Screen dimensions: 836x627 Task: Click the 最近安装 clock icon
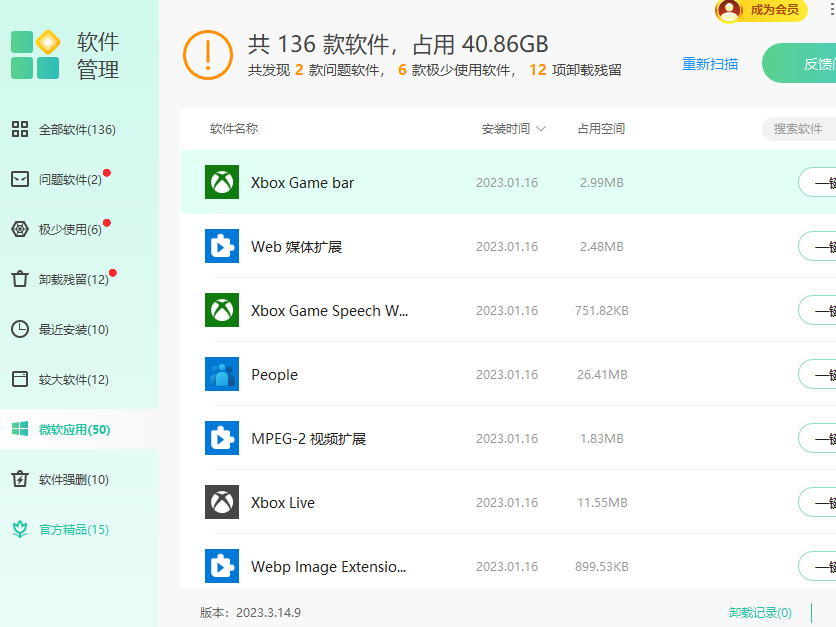[x=20, y=329]
